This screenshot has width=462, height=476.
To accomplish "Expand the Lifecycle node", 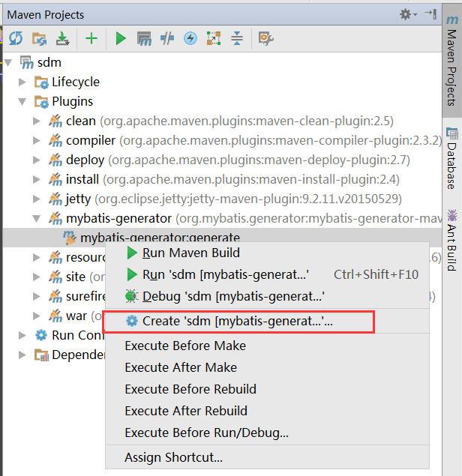I will click(x=22, y=82).
